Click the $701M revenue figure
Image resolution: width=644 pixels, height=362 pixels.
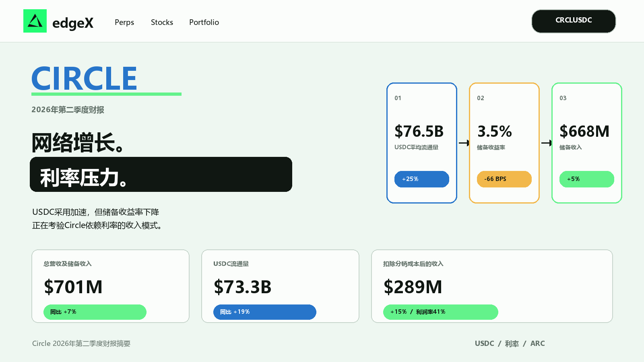[73, 287]
